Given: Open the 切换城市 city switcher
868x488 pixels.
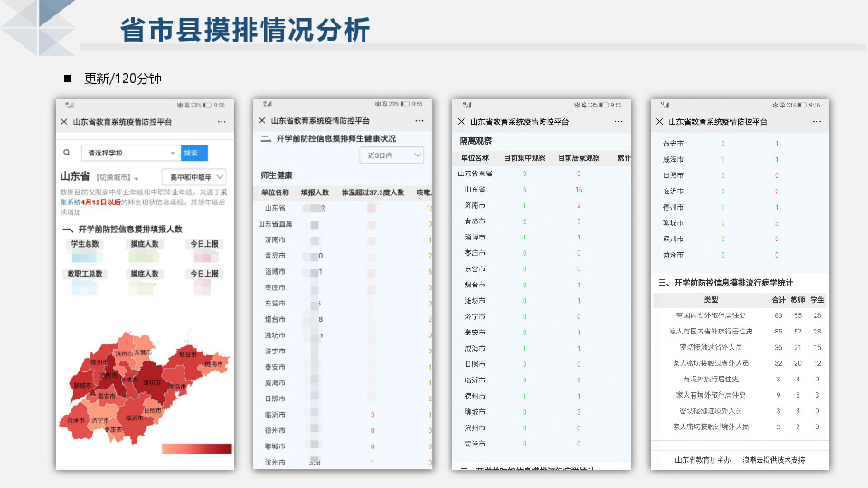Looking at the screenshot, I should tap(118, 178).
